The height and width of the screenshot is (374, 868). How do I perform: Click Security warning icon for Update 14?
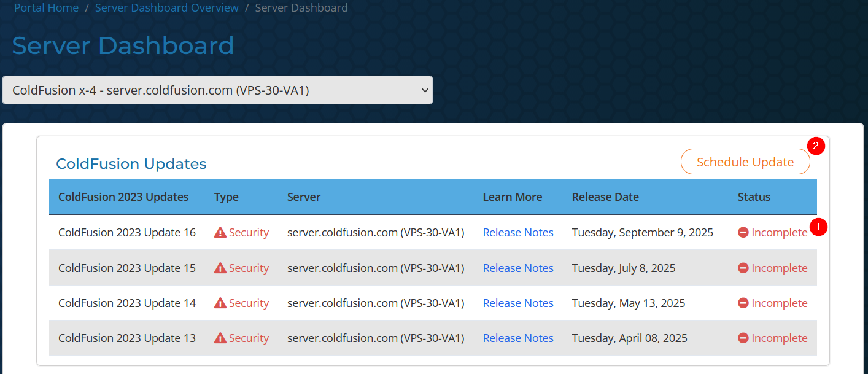pos(220,303)
